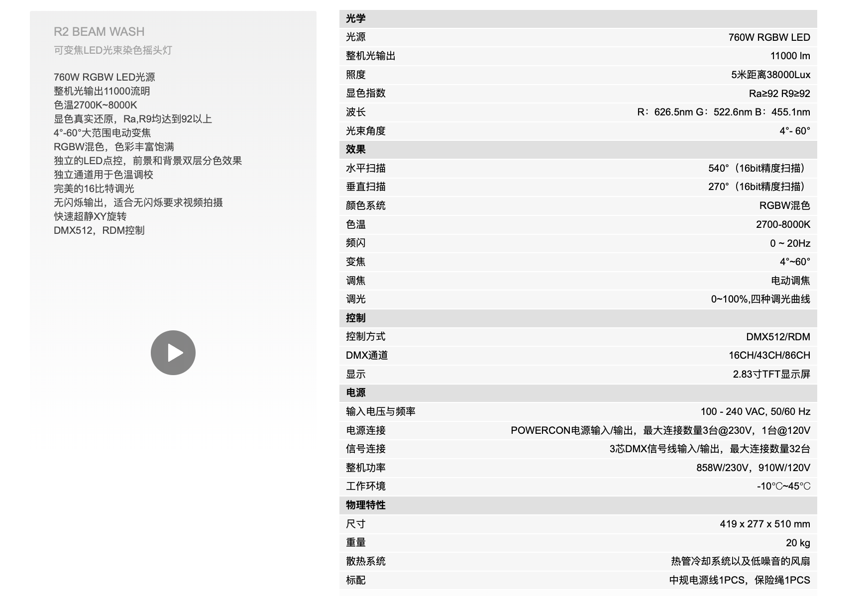Select the 858W/230V，910W/120V value
This screenshot has width=868, height=596.
[753, 468]
